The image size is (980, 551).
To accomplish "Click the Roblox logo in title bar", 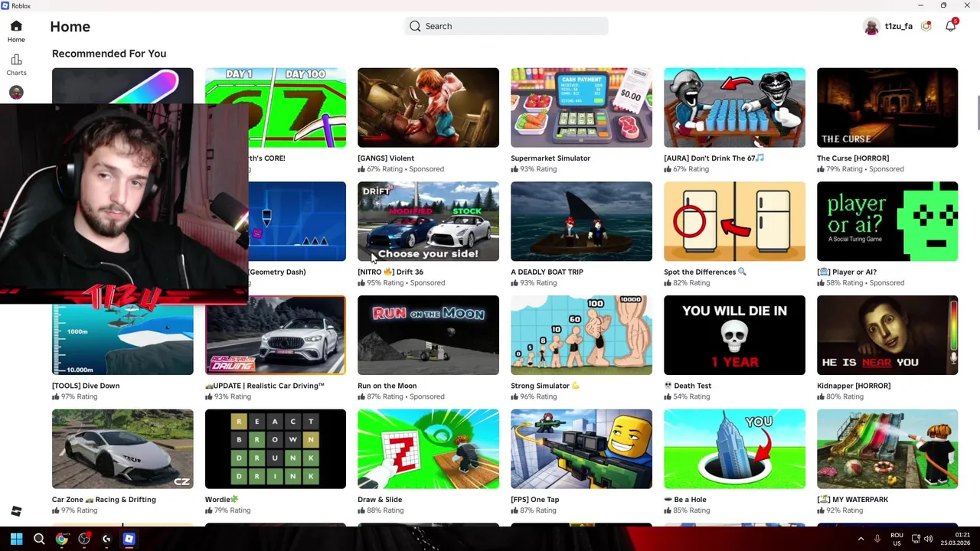I will coord(5,5).
